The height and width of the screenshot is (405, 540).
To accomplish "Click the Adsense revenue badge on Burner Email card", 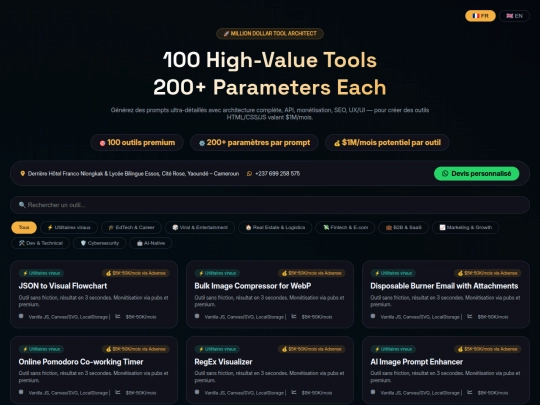I will coord(488,273).
